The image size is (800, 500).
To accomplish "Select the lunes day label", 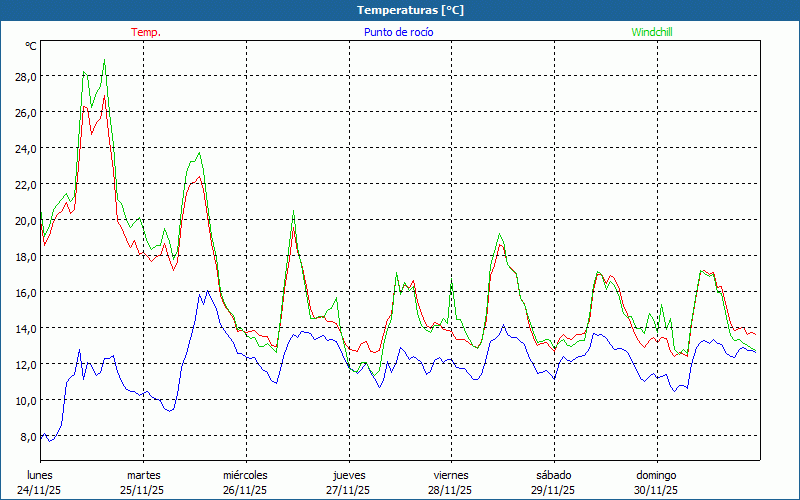I will pos(40,475).
